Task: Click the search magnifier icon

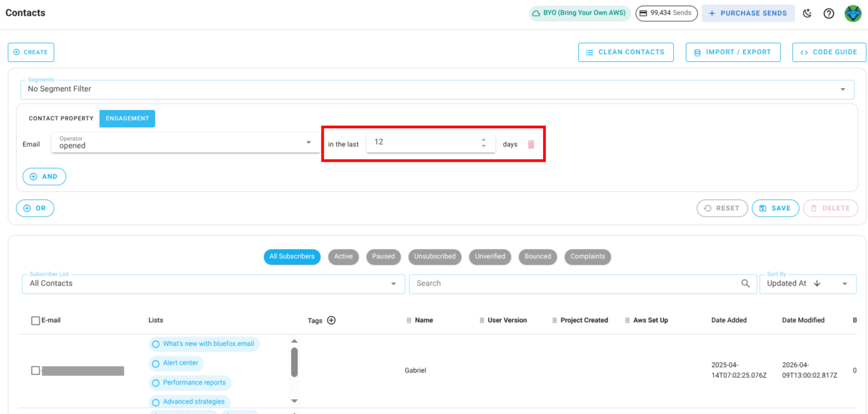Action: (745, 283)
